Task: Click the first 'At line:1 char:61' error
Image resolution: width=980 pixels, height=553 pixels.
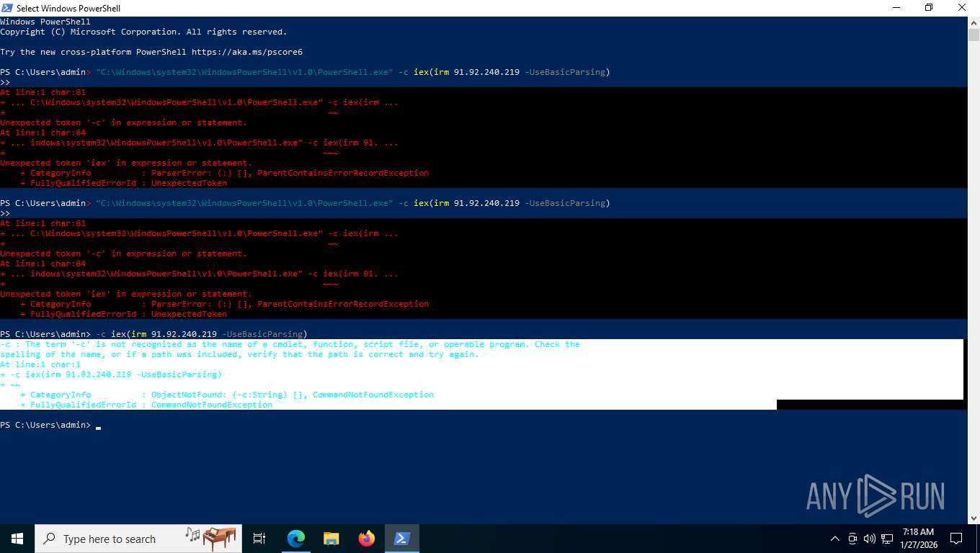Action: [x=43, y=92]
